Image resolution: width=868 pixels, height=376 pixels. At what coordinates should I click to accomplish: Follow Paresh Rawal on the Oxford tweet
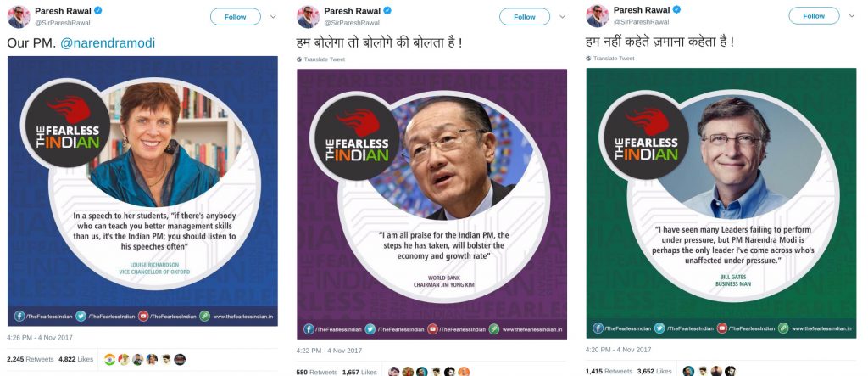click(x=236, y=17)
